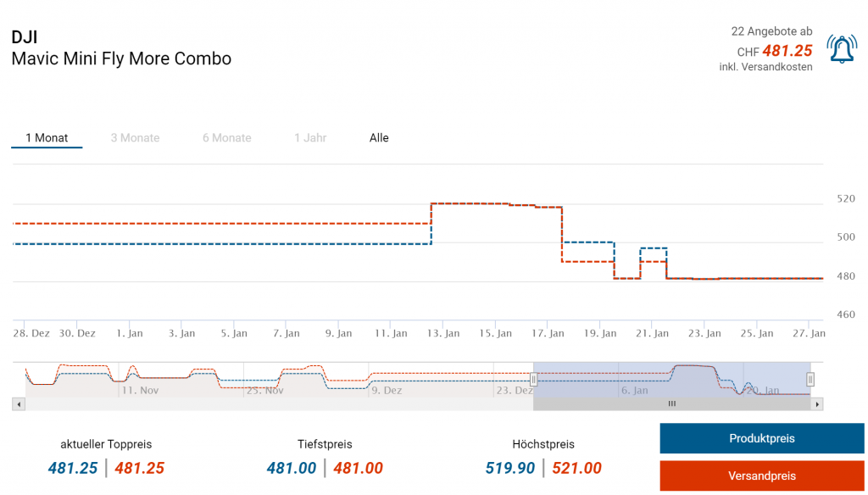Show the Alle time range

[379, 138]
